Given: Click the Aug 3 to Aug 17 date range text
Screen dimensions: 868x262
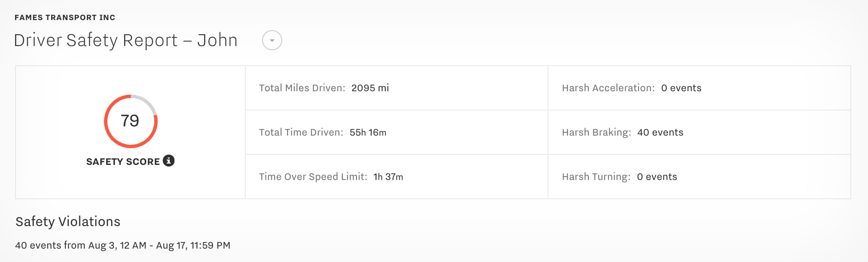Looking at the screenshot, I should pyautogui.click(x=159, y=245).
